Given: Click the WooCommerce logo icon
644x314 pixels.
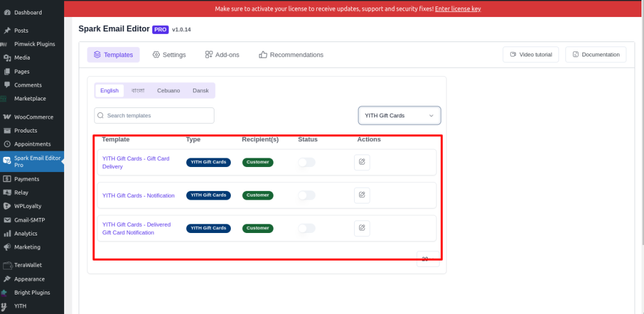Looking at the screenshot, I should coord(7,117).
